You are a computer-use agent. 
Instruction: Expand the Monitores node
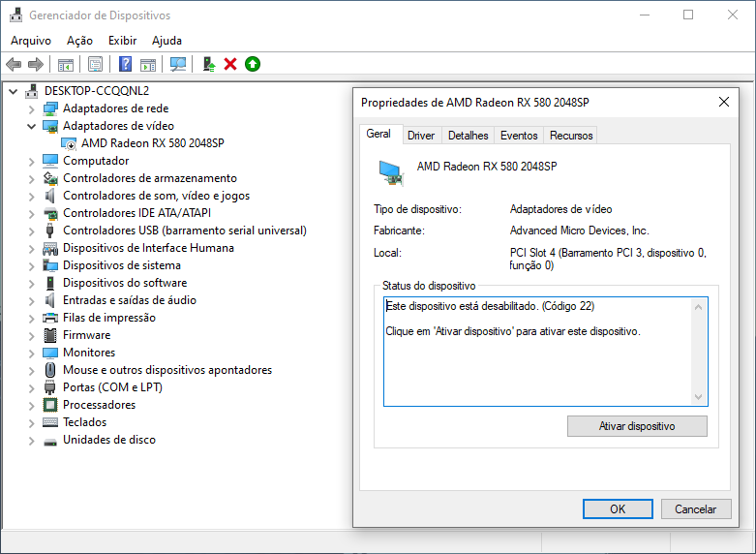pyautogui.click(x=31, y=354)
